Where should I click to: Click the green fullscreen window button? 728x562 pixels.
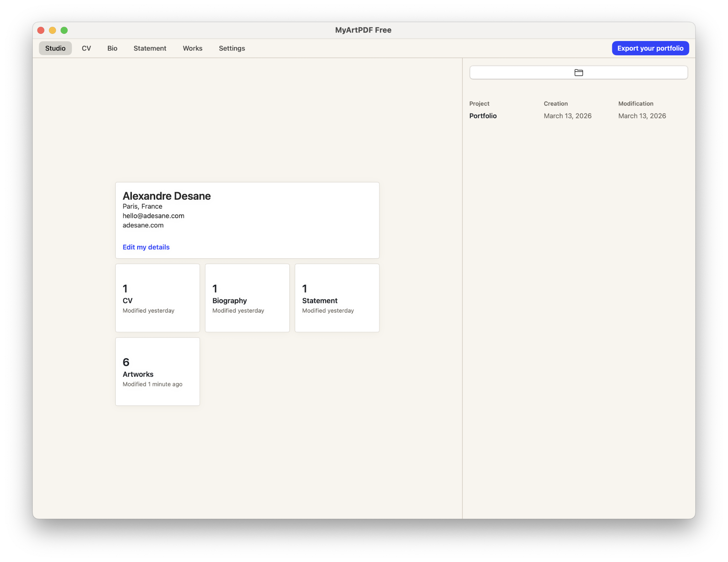coord(64,30)
